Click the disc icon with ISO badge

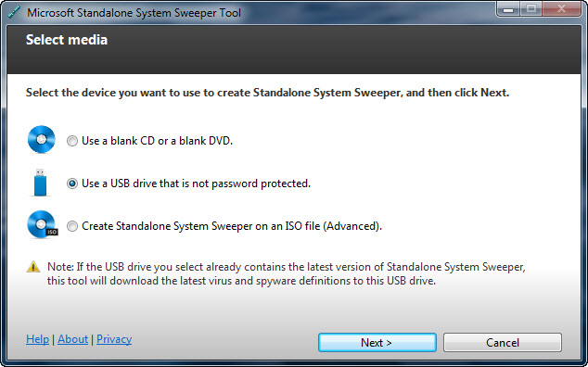pyautogui.click(x=42, y=224)
